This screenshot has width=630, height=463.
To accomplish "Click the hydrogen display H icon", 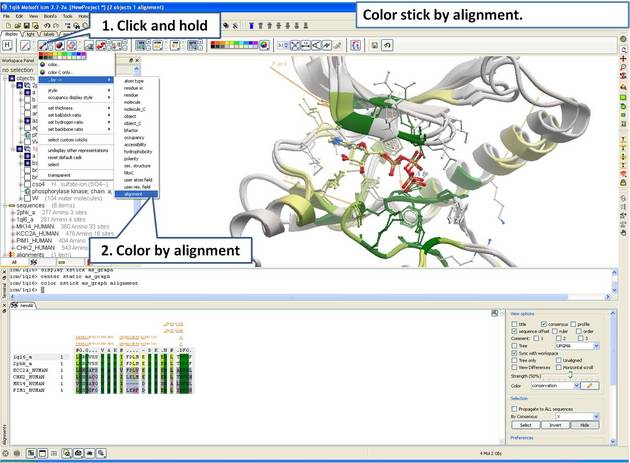I will (x=8, y=45).
